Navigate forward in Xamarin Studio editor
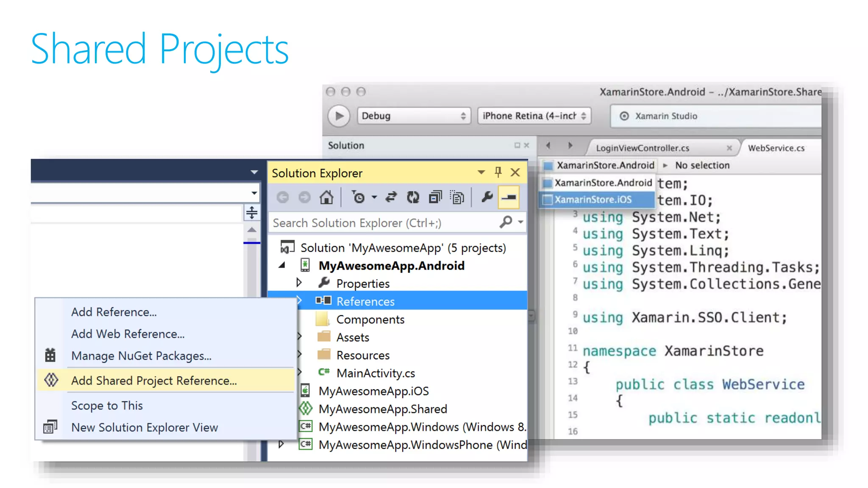This screenshot has height=488, width=868. (x=570, y=145)
